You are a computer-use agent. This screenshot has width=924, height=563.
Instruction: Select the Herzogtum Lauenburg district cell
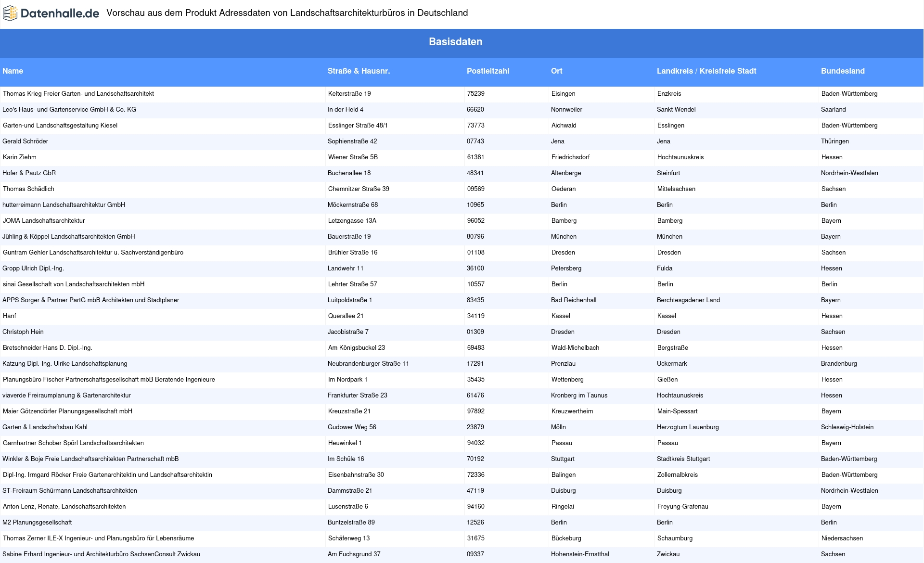(x=688, y=427)
